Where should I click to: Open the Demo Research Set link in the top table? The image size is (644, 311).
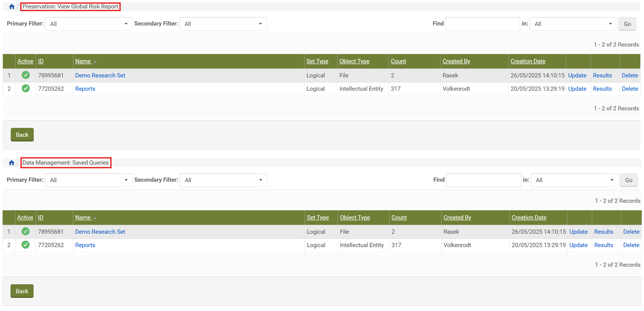click(x=100, y=76)
